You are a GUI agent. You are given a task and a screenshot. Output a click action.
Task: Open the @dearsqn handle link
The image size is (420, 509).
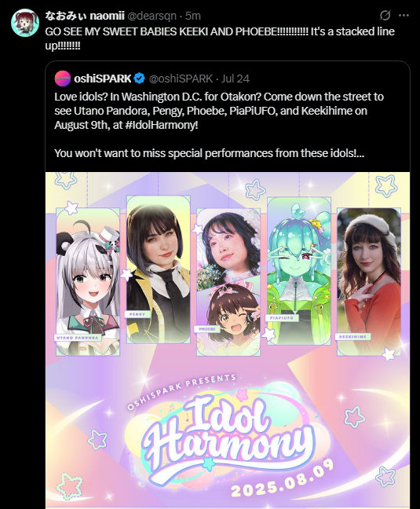click(x=152, y=16)
